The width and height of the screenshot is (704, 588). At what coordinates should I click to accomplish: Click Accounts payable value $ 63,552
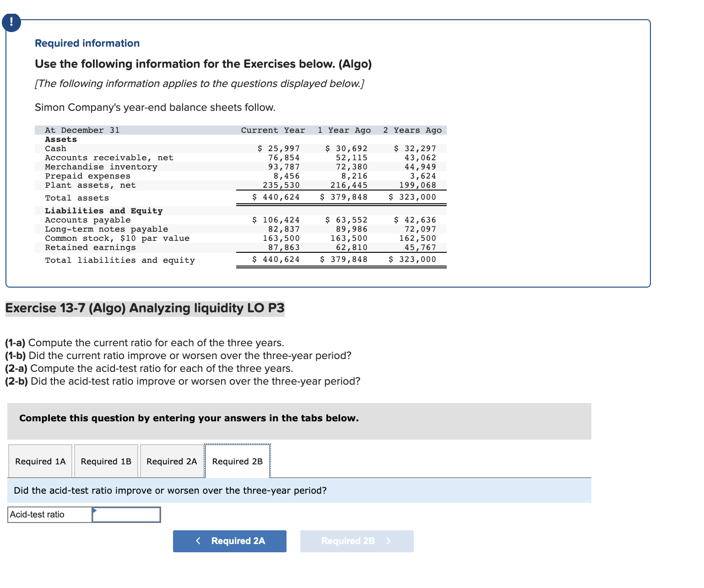346,220
